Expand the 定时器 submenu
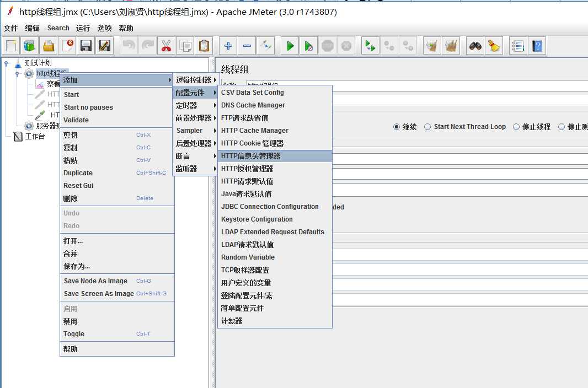Viewport: 588px width, 388px height. point(195,105)
